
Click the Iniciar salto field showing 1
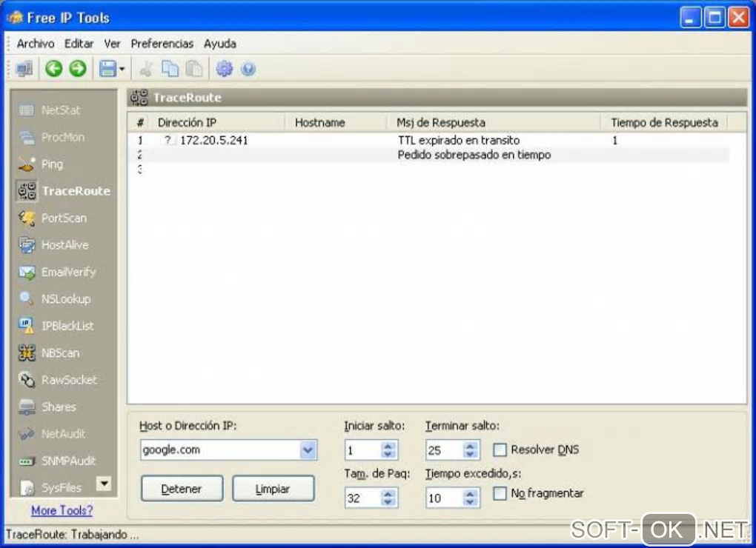[363, 450]
